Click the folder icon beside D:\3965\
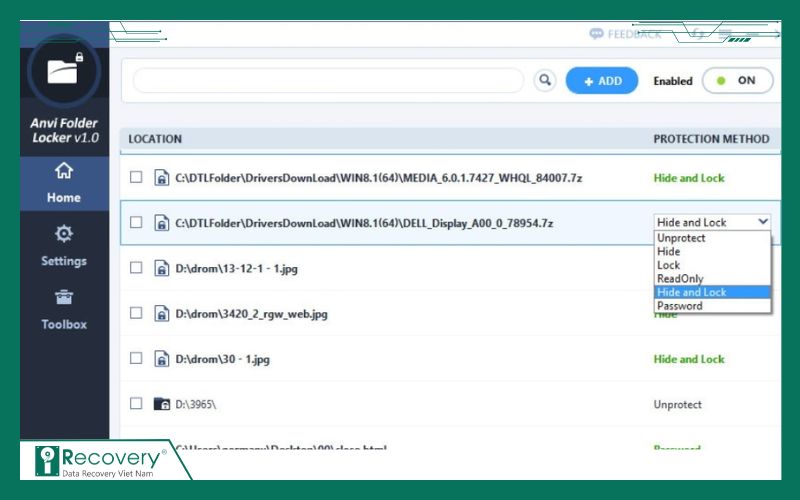The image size is (800, 500). coord(161,404)
